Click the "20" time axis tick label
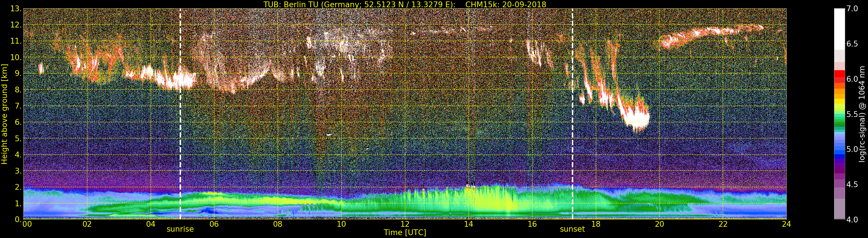Screen dimensions: 868x238 (659, 224)
